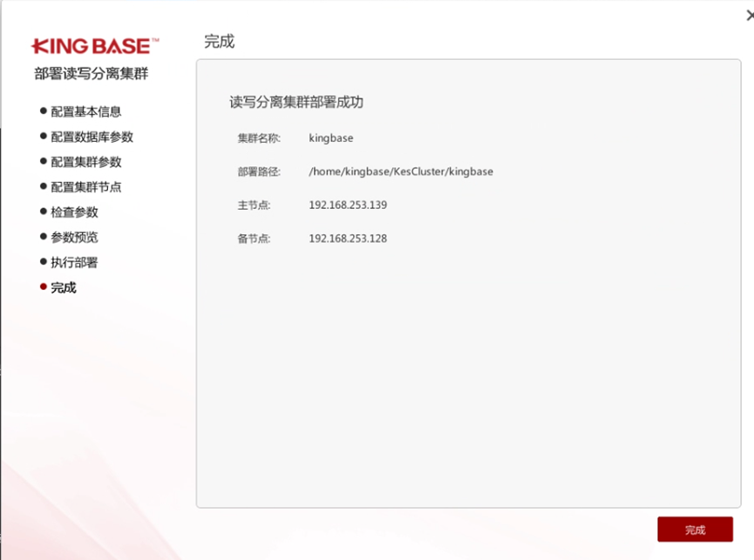Select the 配置基本信息 step in sidebar
This screenshot has height=560, width=754.
coord(85,111)
